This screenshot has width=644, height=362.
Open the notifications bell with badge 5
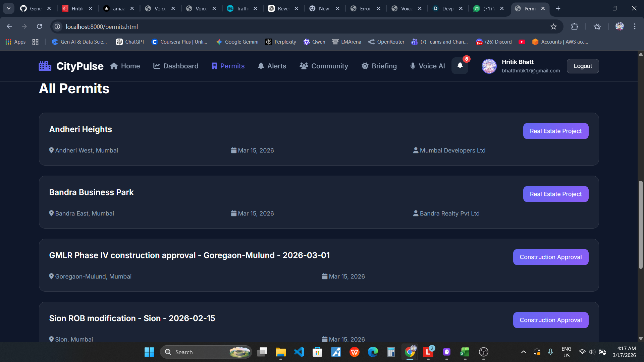pos(460,66)
